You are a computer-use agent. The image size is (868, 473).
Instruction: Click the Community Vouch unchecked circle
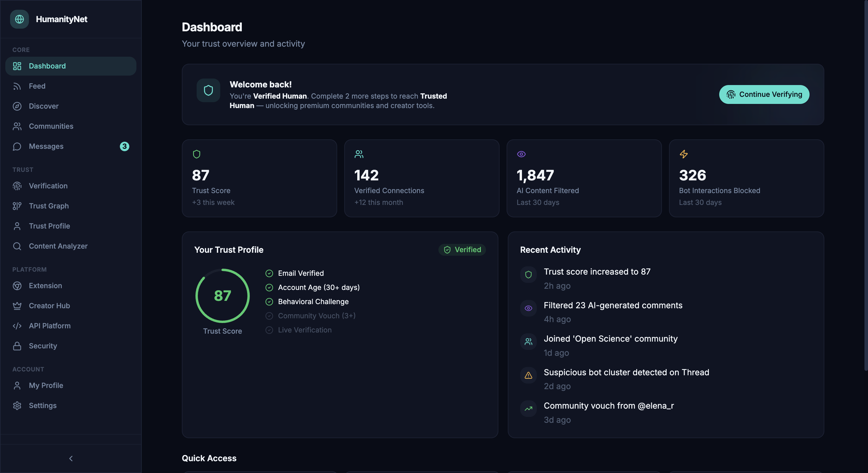(x=269, y=316)
